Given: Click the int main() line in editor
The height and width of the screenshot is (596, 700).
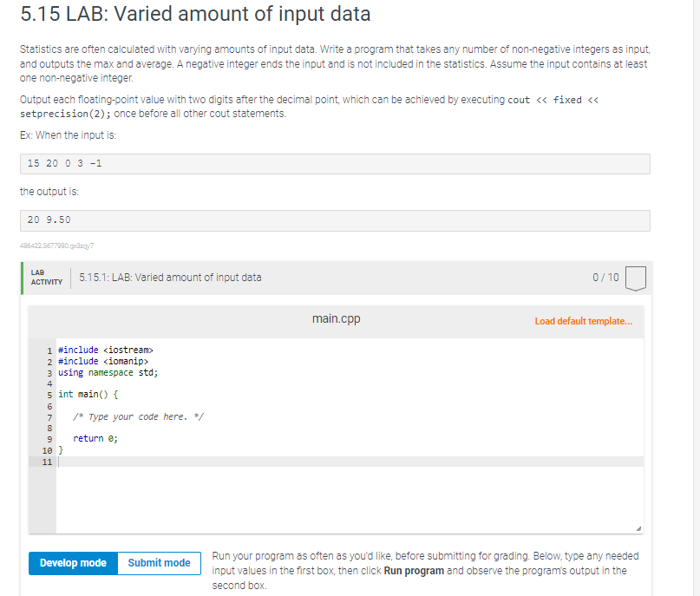Looking at the screenshot, I should (88, 394).
